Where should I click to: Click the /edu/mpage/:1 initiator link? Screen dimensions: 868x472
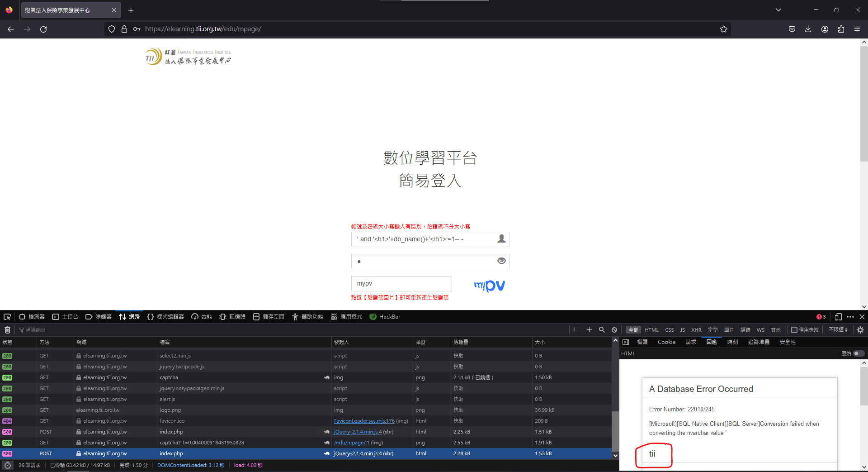tap(352, 443)
